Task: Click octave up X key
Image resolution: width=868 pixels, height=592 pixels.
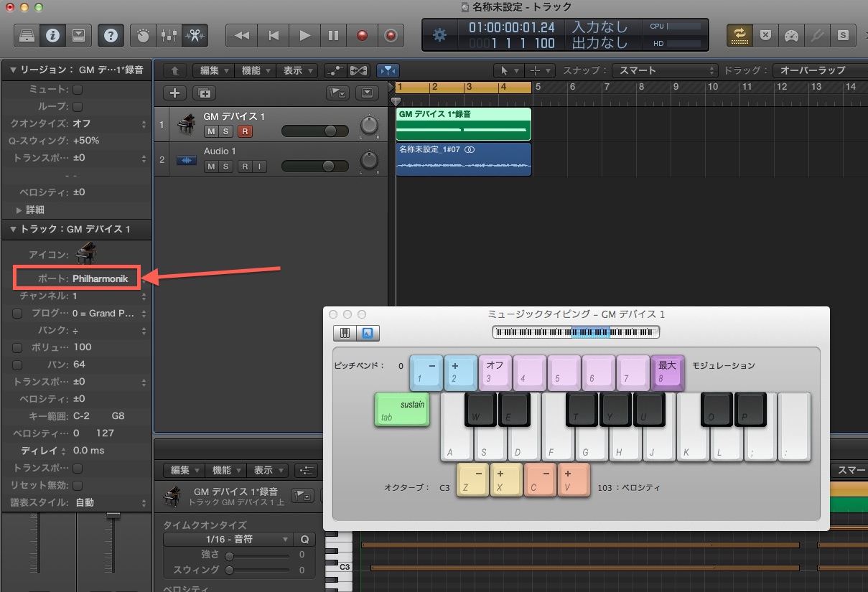Action: (507, 479)
